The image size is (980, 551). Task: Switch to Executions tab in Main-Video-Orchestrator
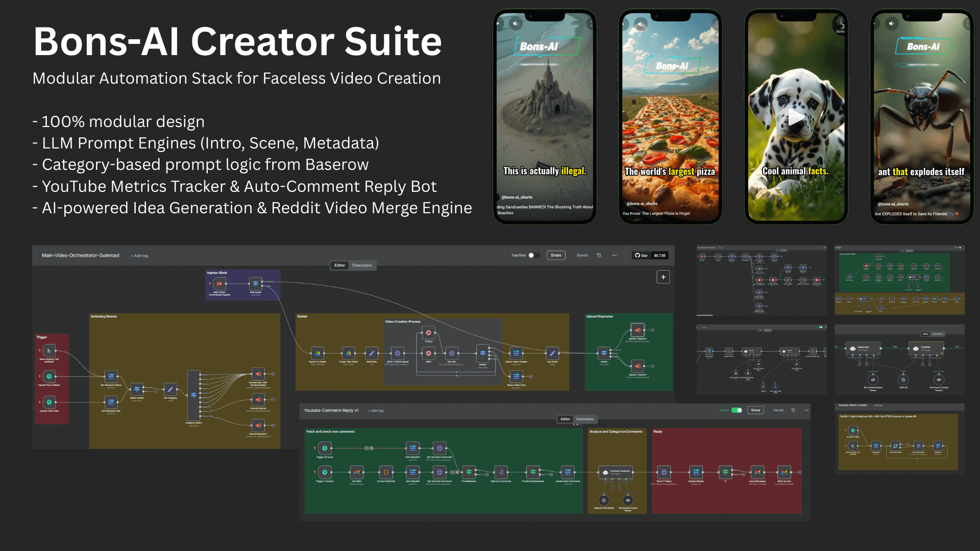tap(362, 265)
